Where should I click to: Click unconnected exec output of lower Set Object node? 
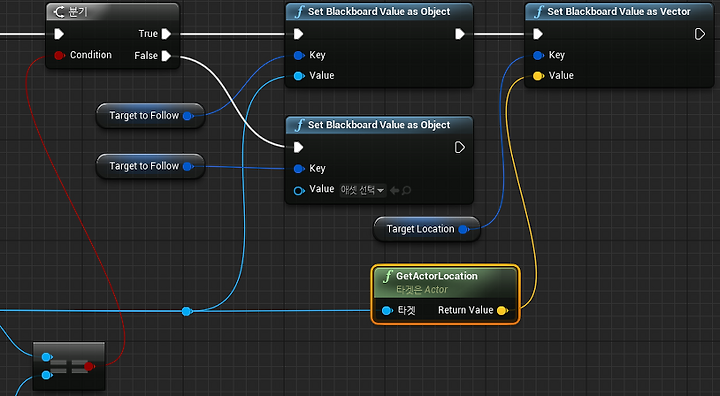tap(460, 147)
